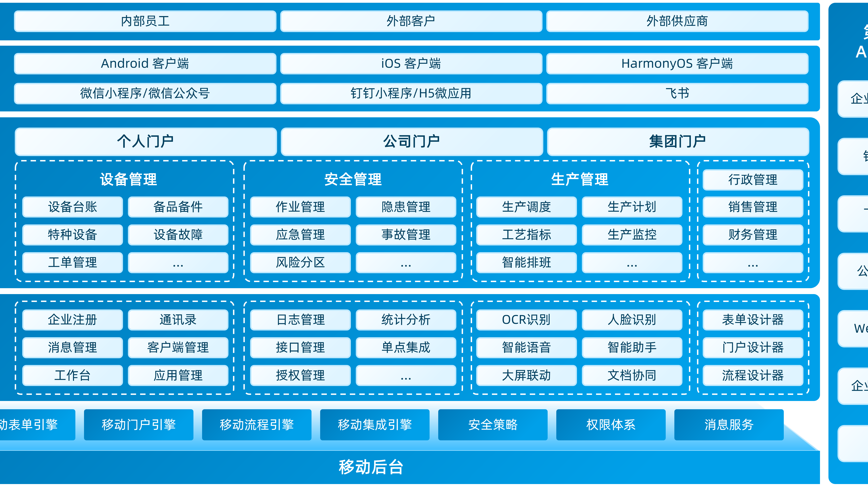Click the 通讯录 item

[178, 320]
